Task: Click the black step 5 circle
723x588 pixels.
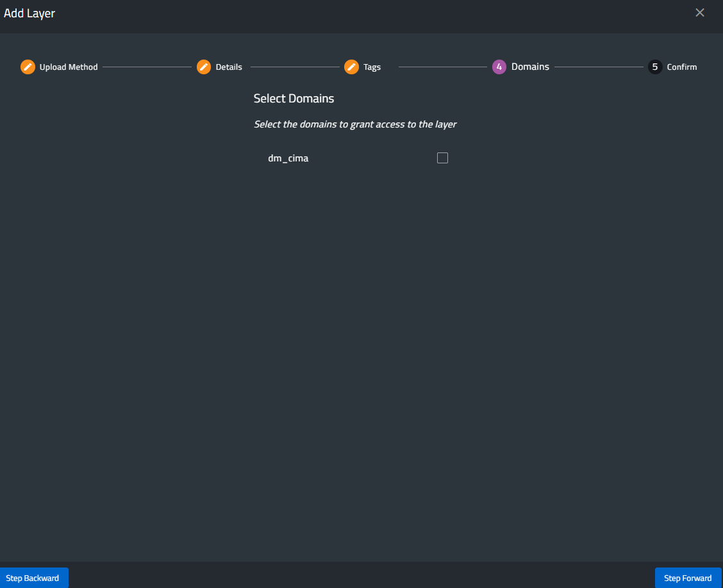Action: [655, 67]
